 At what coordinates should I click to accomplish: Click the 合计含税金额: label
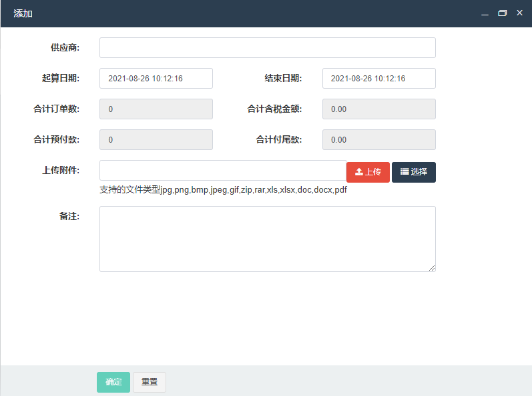click(274, 109)
